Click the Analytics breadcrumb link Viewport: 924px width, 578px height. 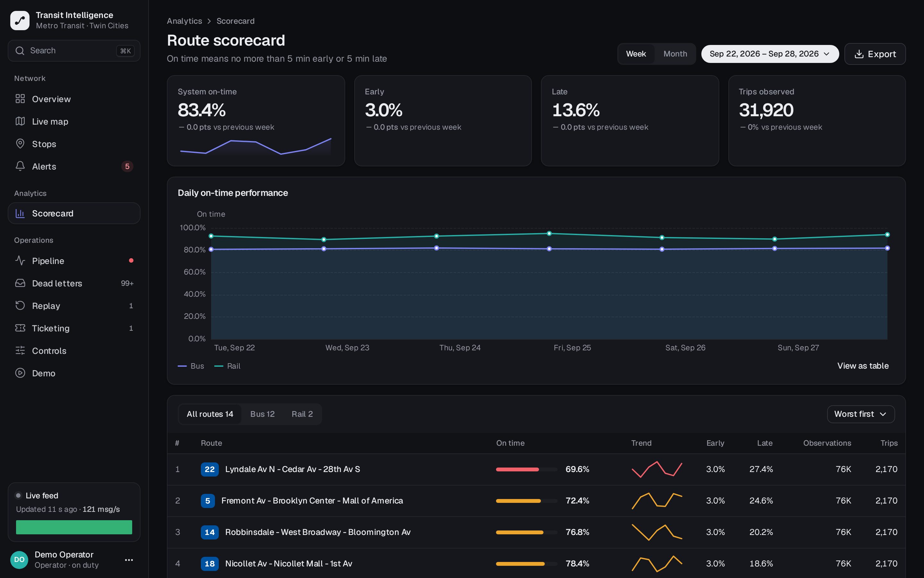tap(184, 21)
